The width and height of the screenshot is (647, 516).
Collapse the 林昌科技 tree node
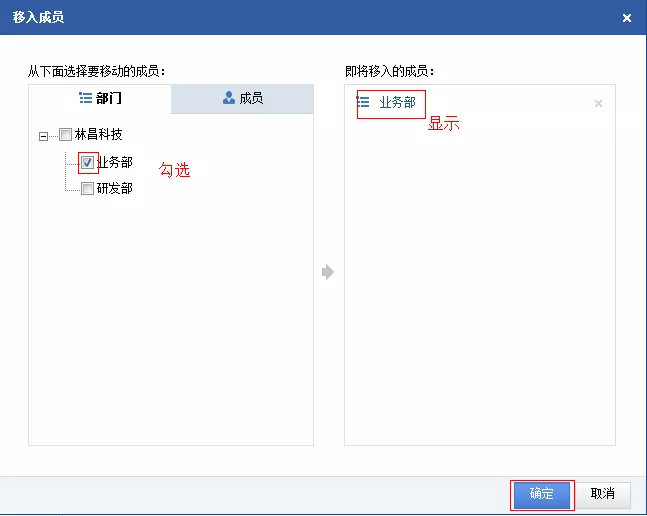point(43,136)
